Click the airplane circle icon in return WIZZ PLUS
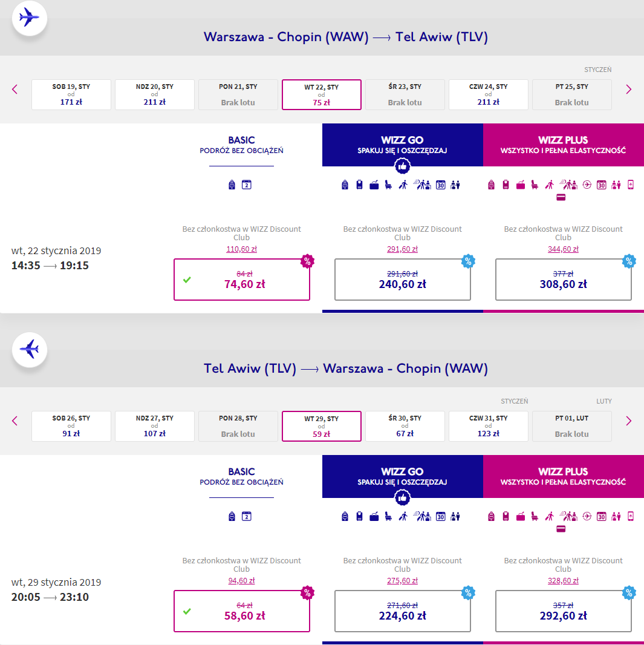Viewport: 644px width, 645px height. (587, 517)
